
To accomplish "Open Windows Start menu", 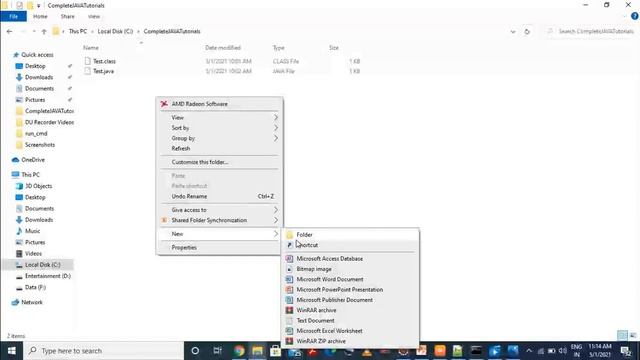I will [11, 351].
